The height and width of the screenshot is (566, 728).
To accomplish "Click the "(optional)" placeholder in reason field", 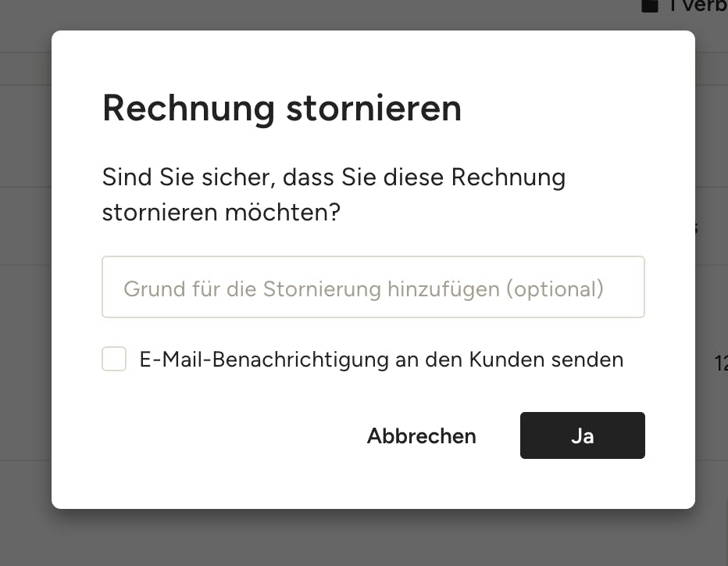I will point(555,289).
